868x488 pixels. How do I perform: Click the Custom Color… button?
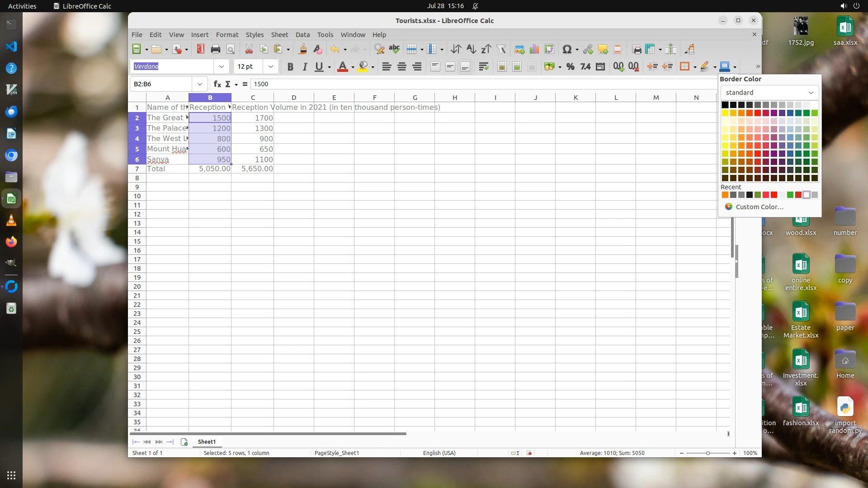point(759,207)
